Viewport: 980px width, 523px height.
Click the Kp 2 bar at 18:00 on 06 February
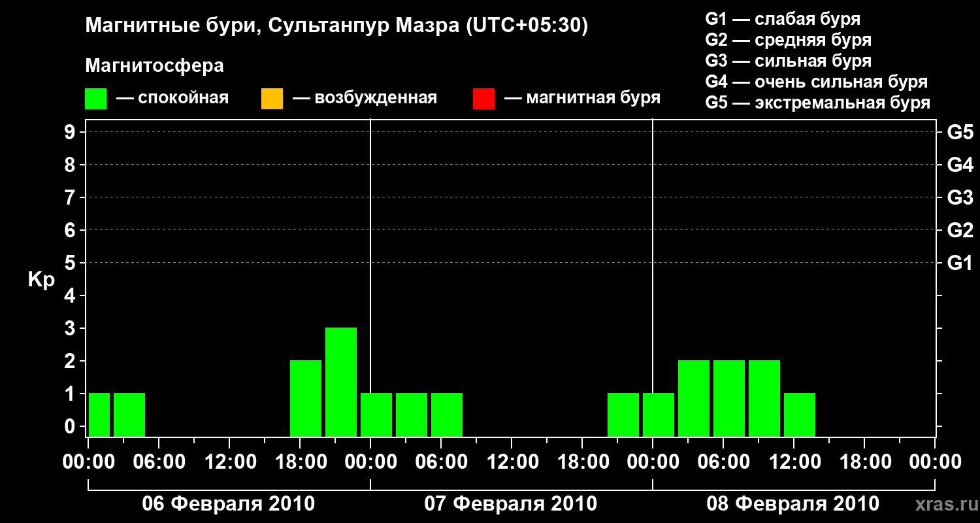pos(306,398)
